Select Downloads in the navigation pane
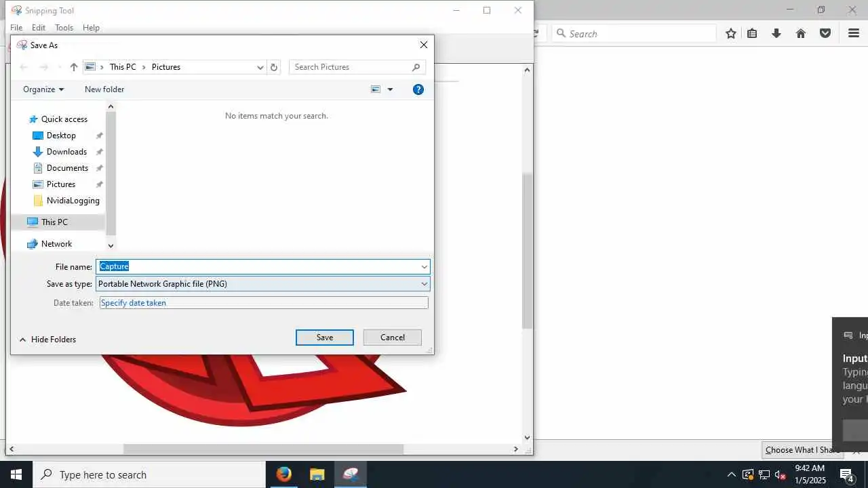This screenshot has height=488, width=868. 66,152
